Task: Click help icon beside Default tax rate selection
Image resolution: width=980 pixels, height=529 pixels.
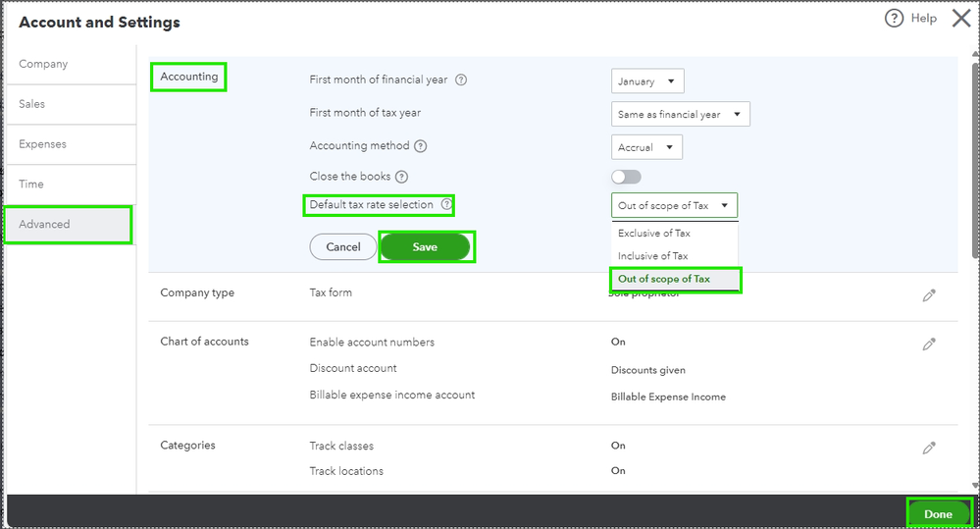Action: [x=446, y=205]
